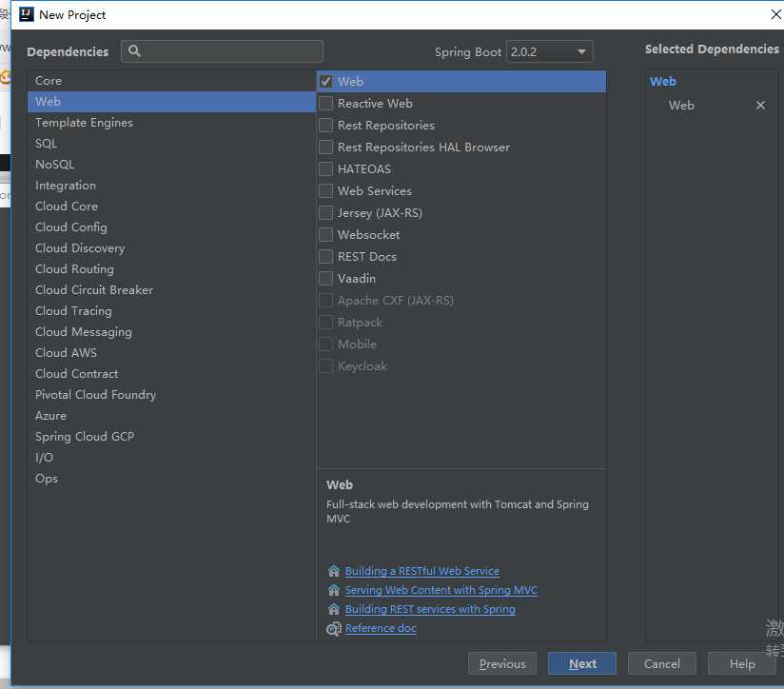784x689 pixels.
Task: Select the Cloud Tracing category
Action: (x=171, y=311)
